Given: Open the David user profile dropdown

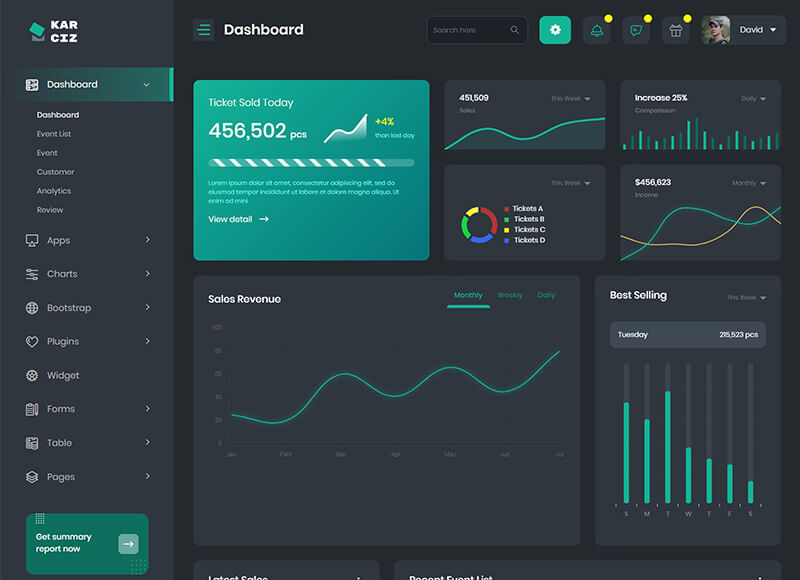Looking at the screenshot, I should [x=741, y=30].
